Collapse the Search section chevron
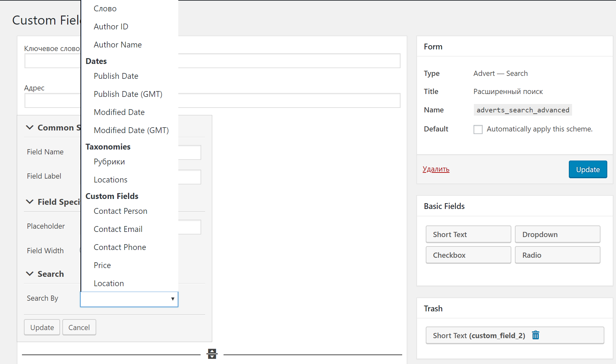 (30, 274)
